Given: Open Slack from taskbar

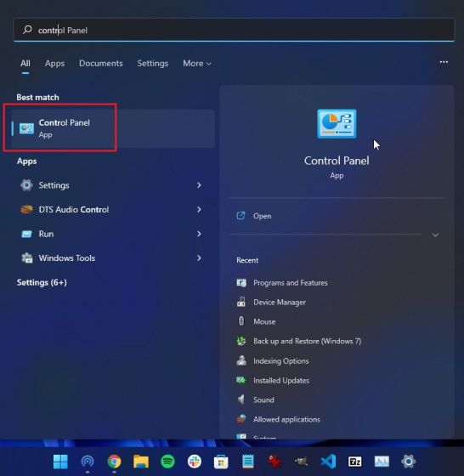Looking at the screenshot, I should [195, 462].
